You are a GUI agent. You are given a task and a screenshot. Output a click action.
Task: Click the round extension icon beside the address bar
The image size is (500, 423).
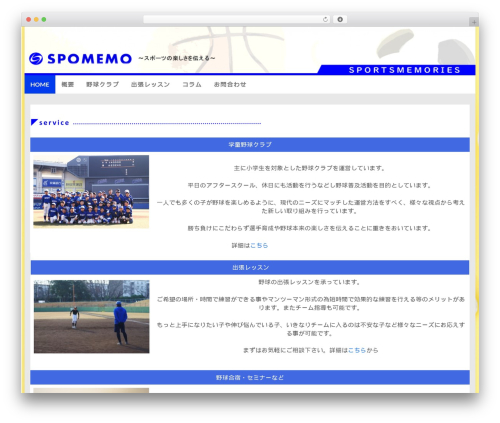pos(340,20)
